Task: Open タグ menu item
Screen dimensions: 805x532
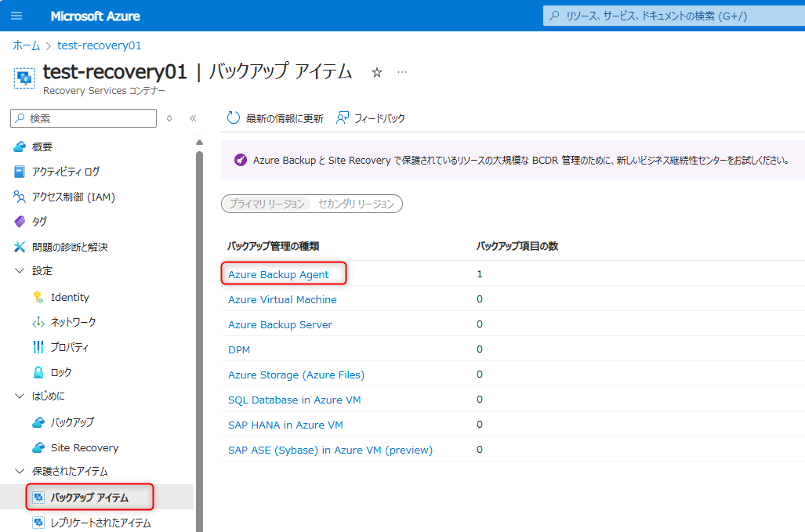Action: [39, 222]
